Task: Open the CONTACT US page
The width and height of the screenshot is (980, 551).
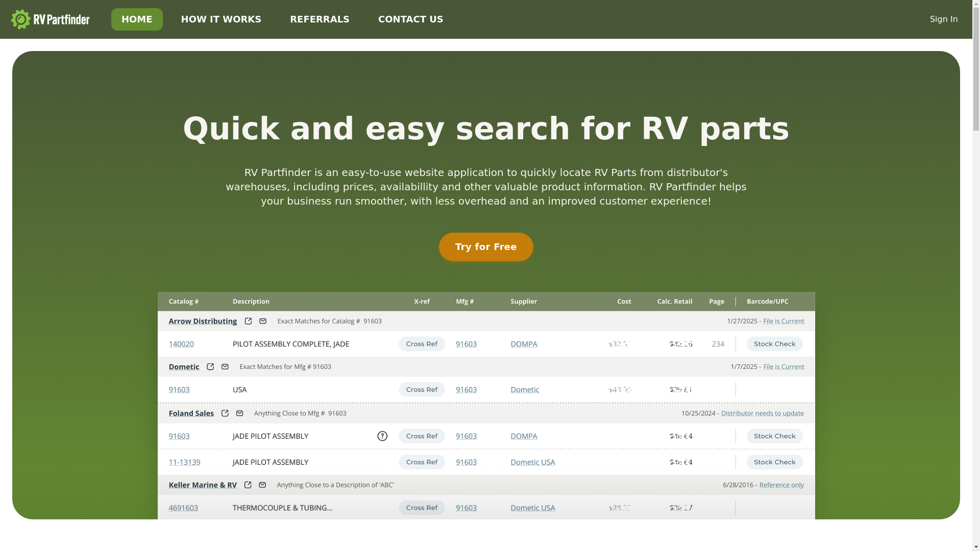Action: (x=410, y=19)
